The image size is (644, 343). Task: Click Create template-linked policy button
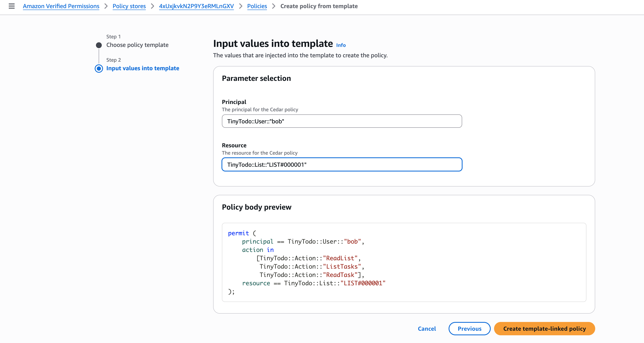[544, 328]
